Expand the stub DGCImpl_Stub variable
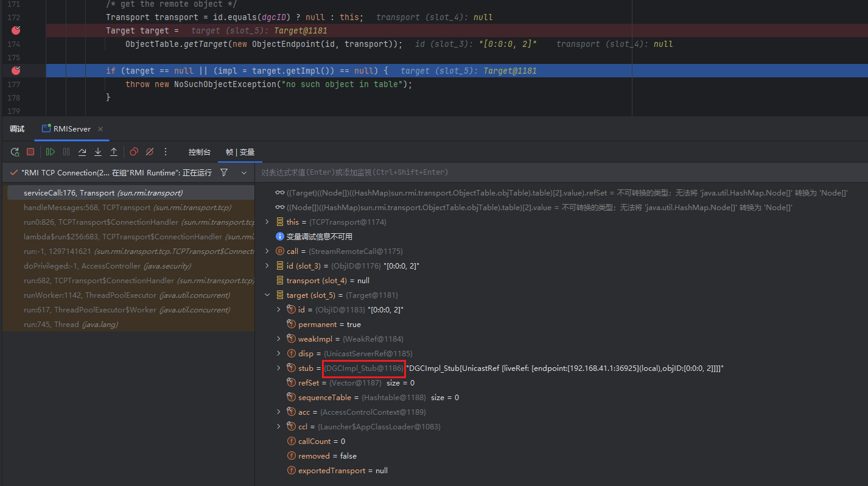This screenshot has width=868, height=486. [x=279, y=368]
